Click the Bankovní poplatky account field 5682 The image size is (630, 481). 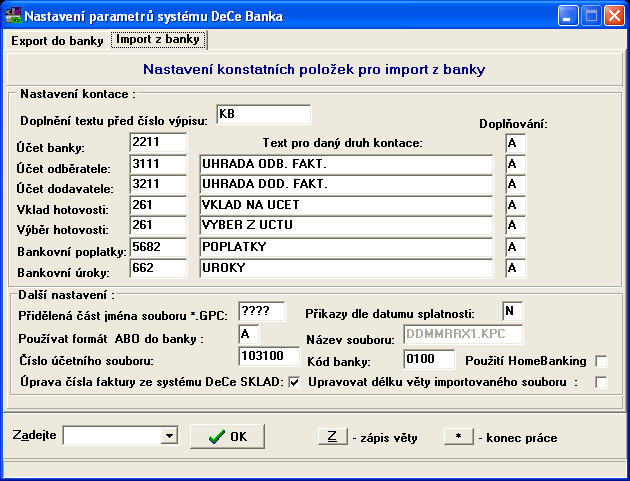click(x=158, y=247)
